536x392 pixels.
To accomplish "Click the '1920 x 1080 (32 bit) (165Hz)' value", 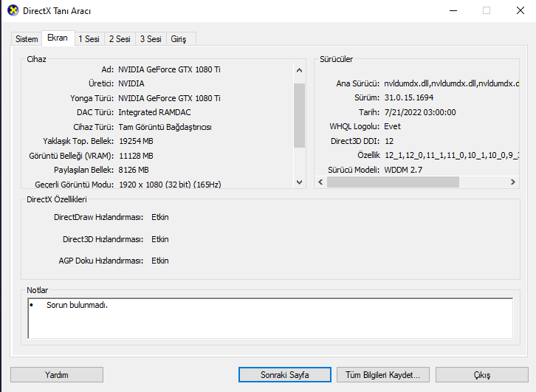I will point(170,185).
